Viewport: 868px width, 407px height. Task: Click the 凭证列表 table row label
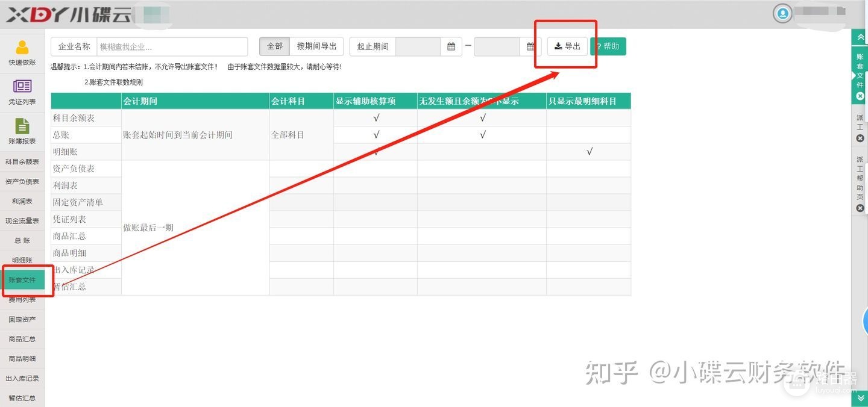point(69,219)
